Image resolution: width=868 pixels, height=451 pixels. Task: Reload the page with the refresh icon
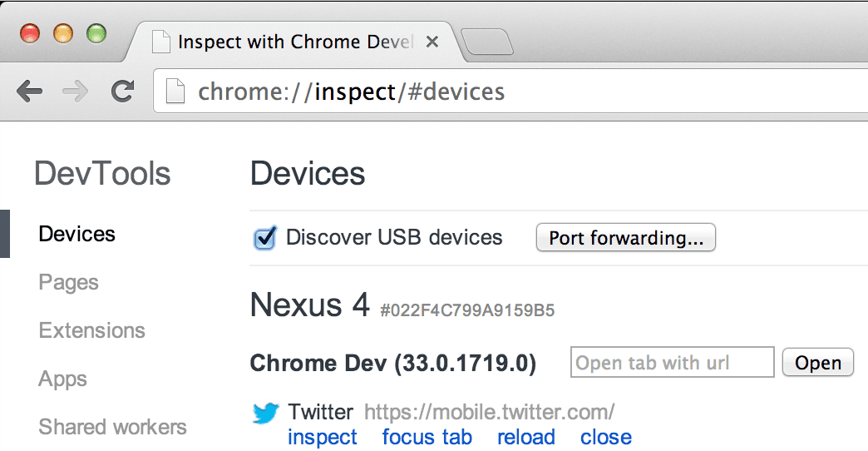[123, 92]
